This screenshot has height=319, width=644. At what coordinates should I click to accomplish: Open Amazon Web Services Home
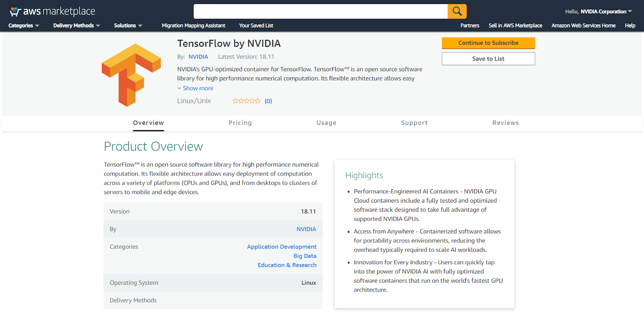[x=583, y=25]
